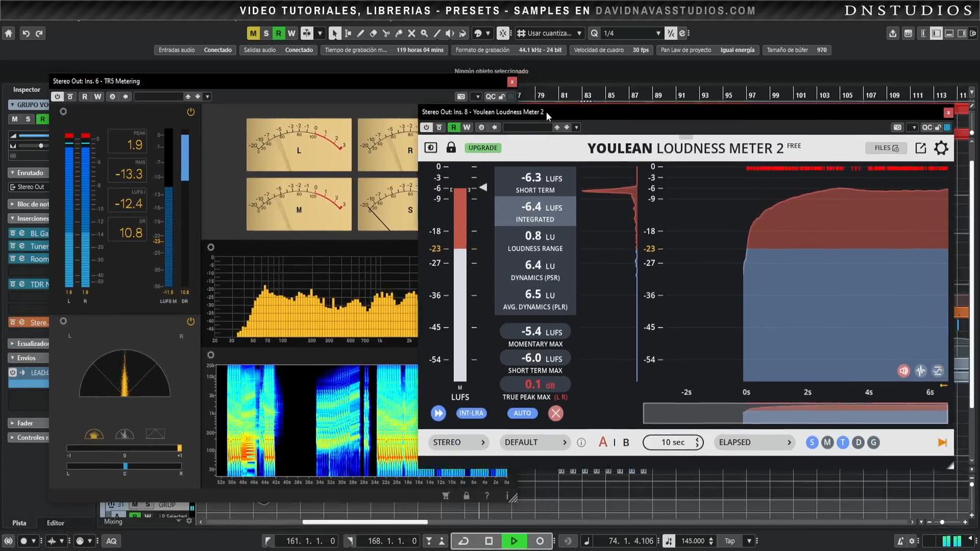Activate the cycle loop button
Viewport: 980px width, 551px height.
464,541
